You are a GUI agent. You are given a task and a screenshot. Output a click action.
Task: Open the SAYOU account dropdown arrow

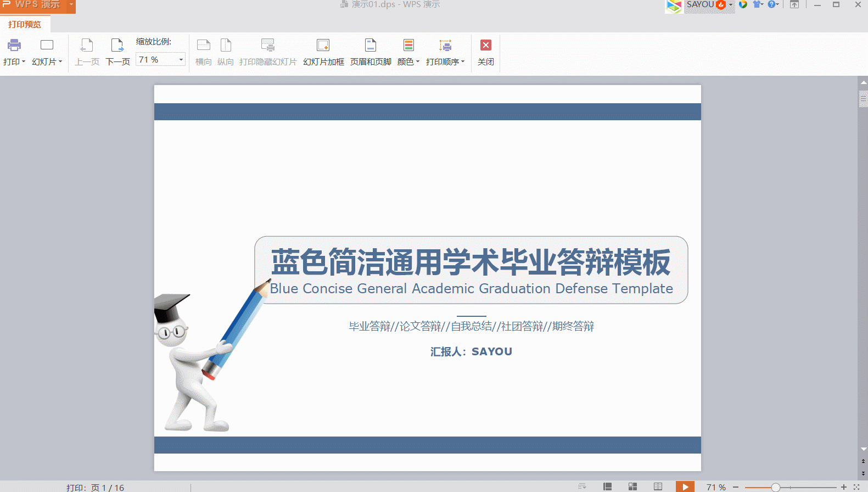click(x=731, y=4)
